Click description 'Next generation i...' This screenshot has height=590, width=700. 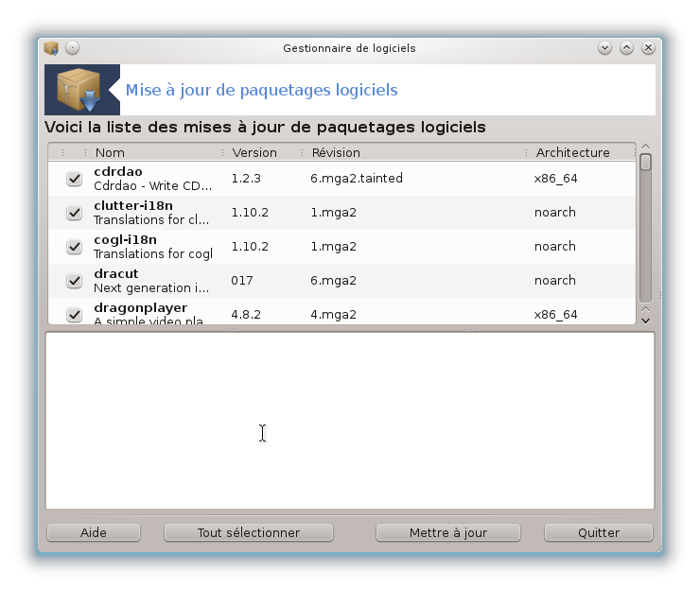click(151, 287)
